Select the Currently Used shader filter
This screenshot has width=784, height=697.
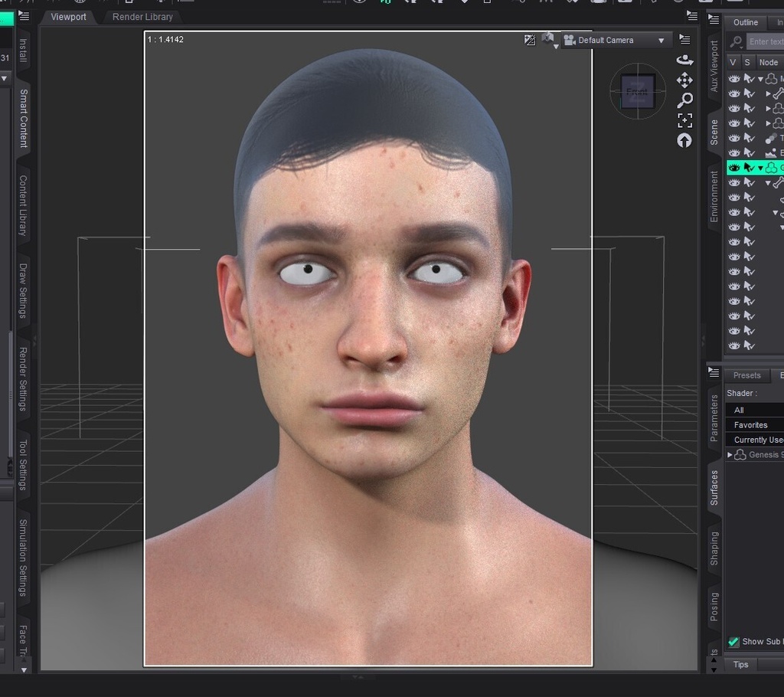coord(754,440)
